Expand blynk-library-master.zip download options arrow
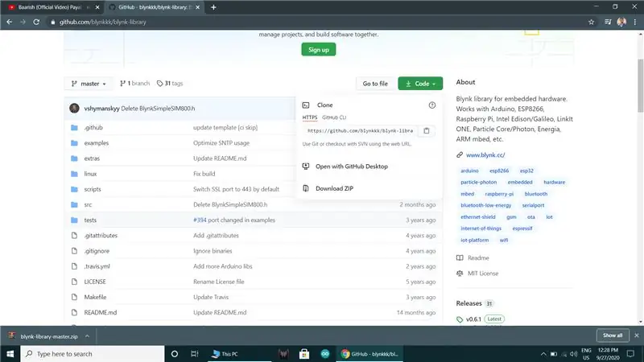The image size is (644, 362). click(87, 336)
